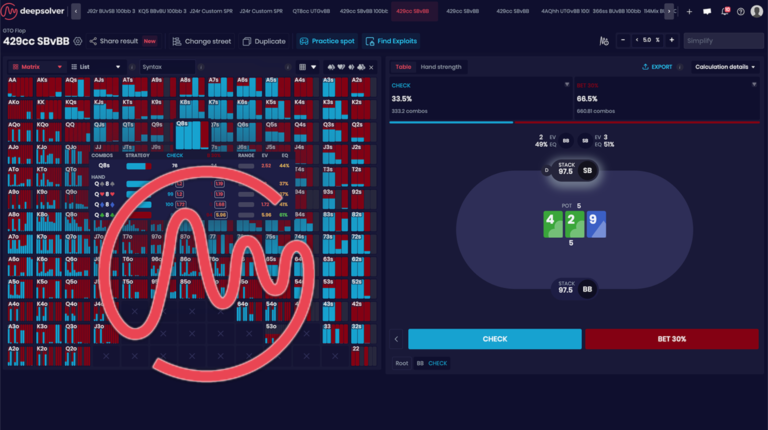Image resolution: width=768 pixels, height=430 pixels.
Task: Open the QT8cc UTGvBB tab
Action: tap(311, 11)
